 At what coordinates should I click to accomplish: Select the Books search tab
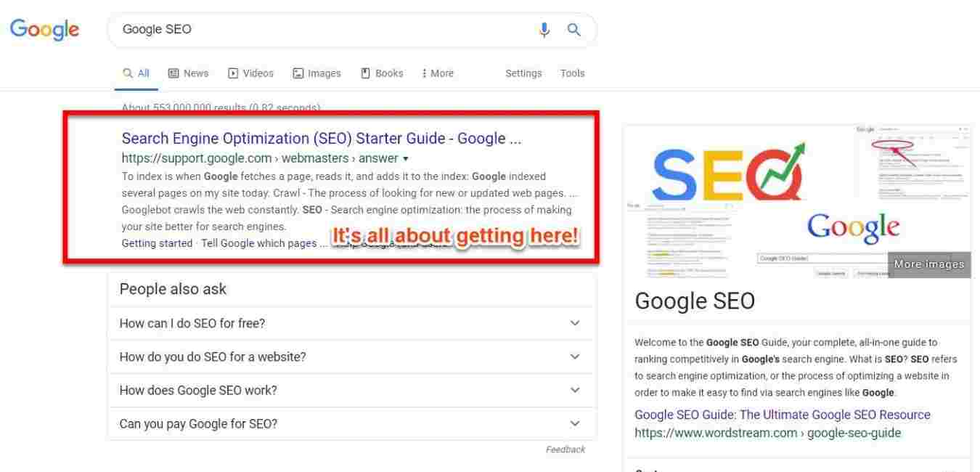click(382, 73)
